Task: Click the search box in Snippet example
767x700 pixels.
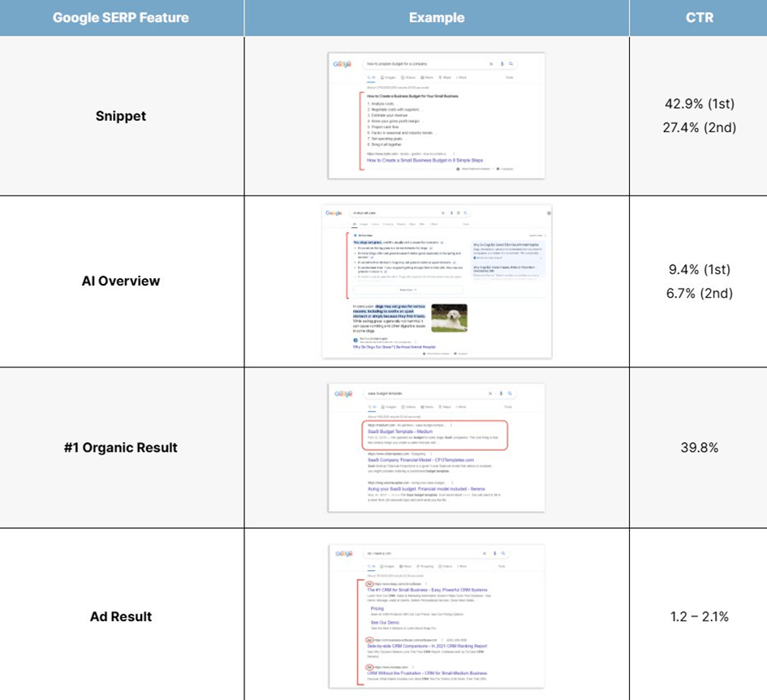Action: point(440,64)
